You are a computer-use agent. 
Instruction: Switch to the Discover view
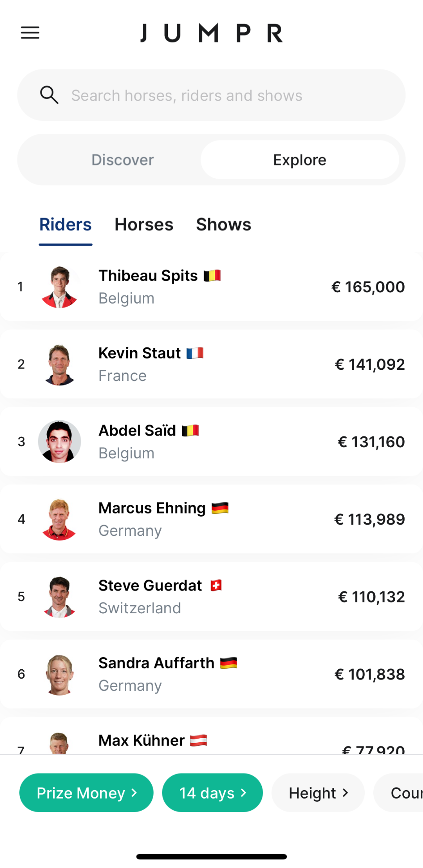click(123, 160)
